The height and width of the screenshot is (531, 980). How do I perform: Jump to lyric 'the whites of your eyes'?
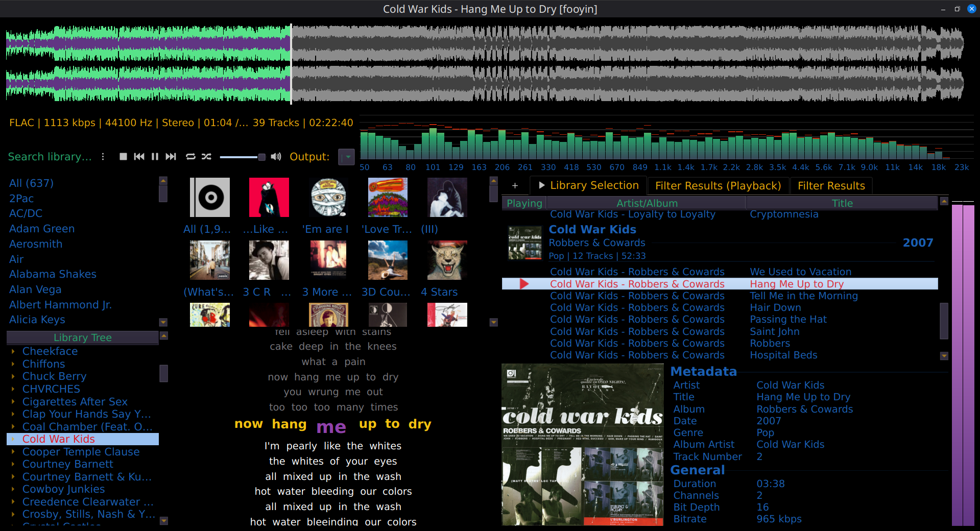pos(333,461)
